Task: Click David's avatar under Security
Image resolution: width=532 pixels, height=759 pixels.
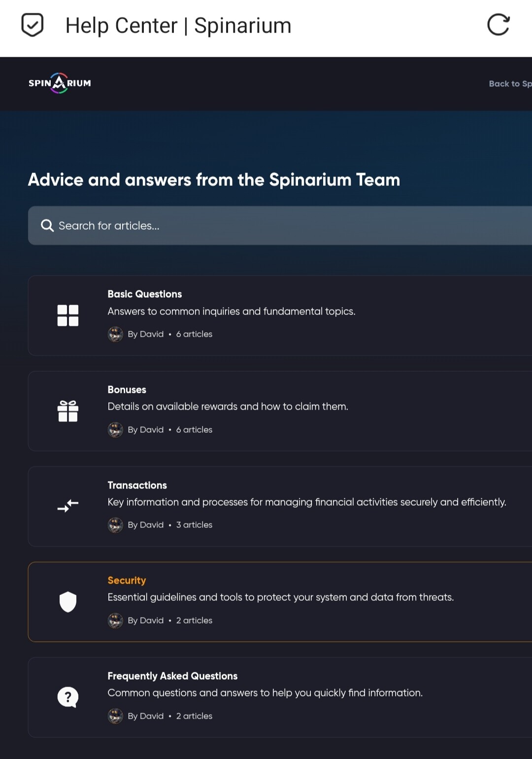Action: coord(115,621)
